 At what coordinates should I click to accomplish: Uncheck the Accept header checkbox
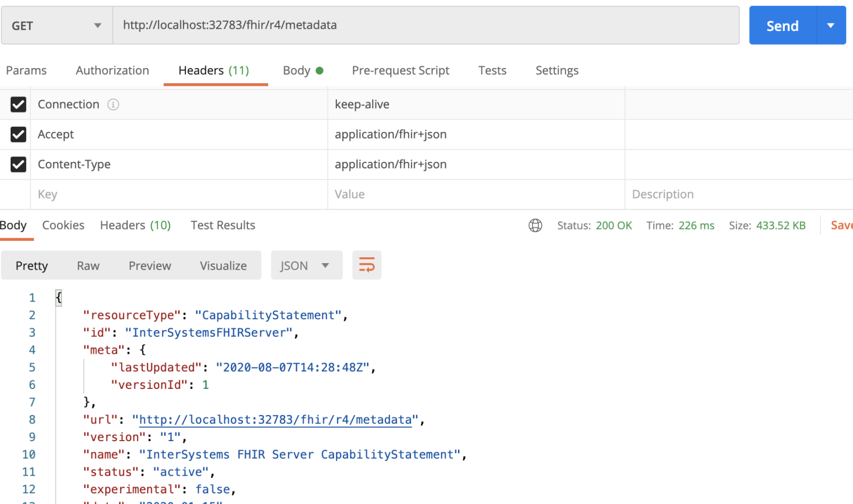click(x=18, y=134)
